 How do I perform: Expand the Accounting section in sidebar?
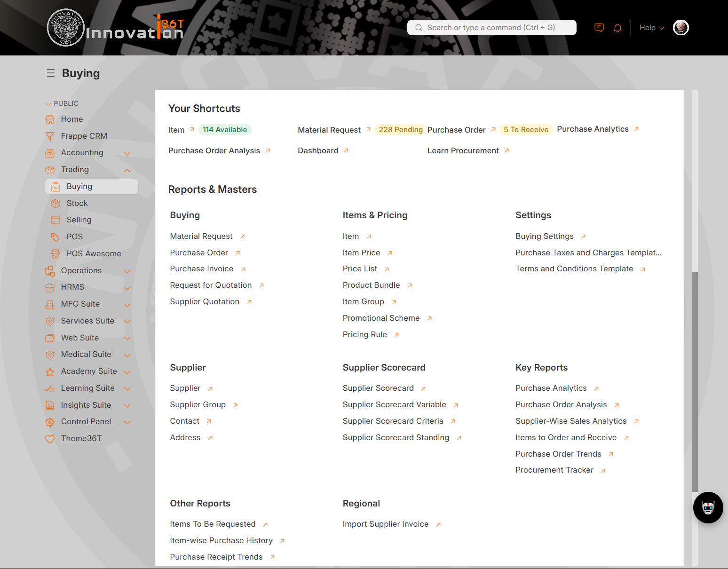click(x=127, y=153)
